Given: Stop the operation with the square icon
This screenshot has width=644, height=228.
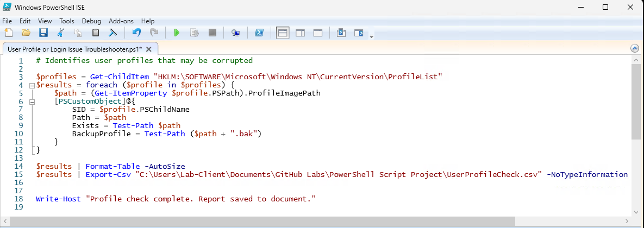Looking at the screenshot, I should coord(212,33).
